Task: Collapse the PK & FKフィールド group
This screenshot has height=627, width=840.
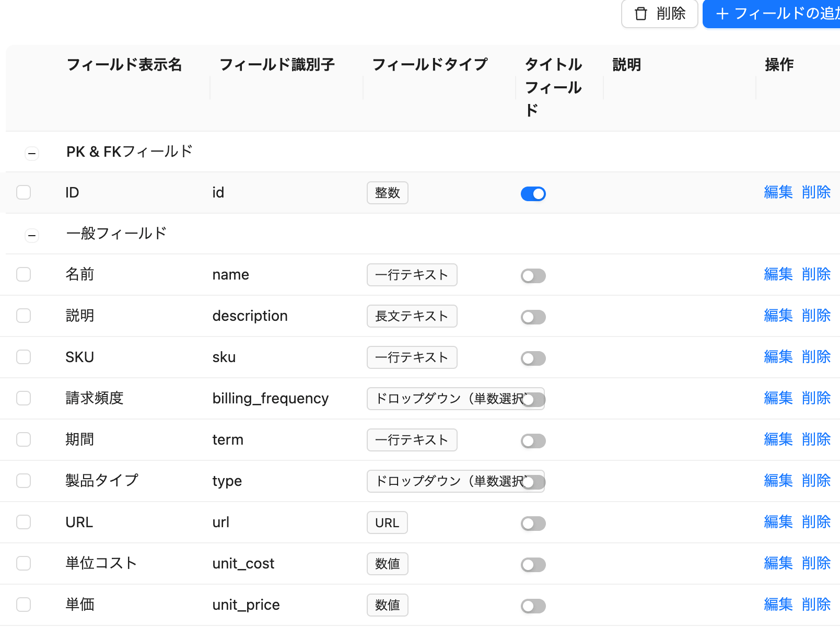Action: click(x=32, y=153)
